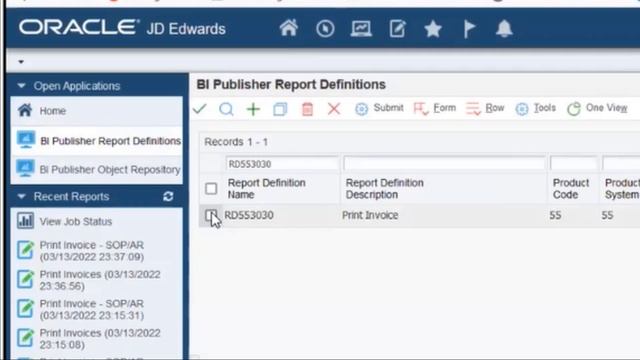Open the monitor chart icon in header

[361, 29]
